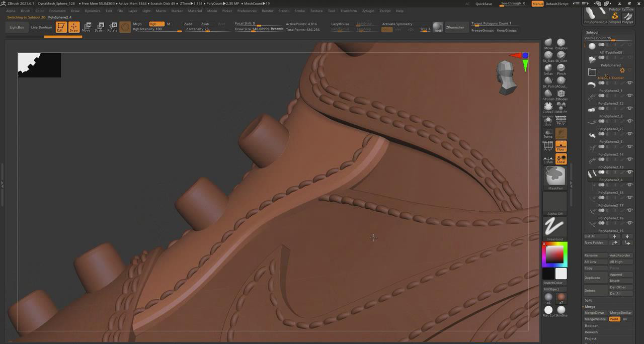644x344 pixels.
Task: Enable Zadd mode
Action: point(188,24)
